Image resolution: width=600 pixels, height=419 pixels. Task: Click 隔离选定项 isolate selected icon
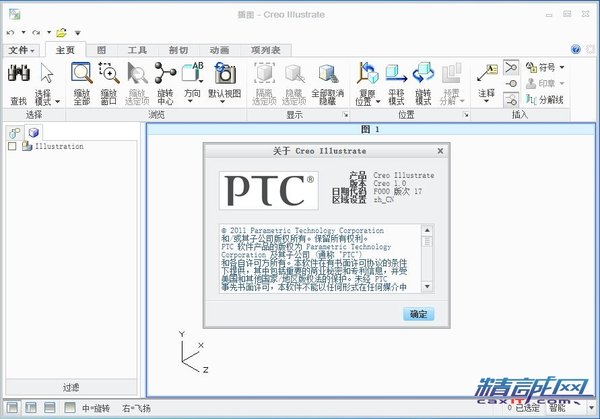(264, 73)
